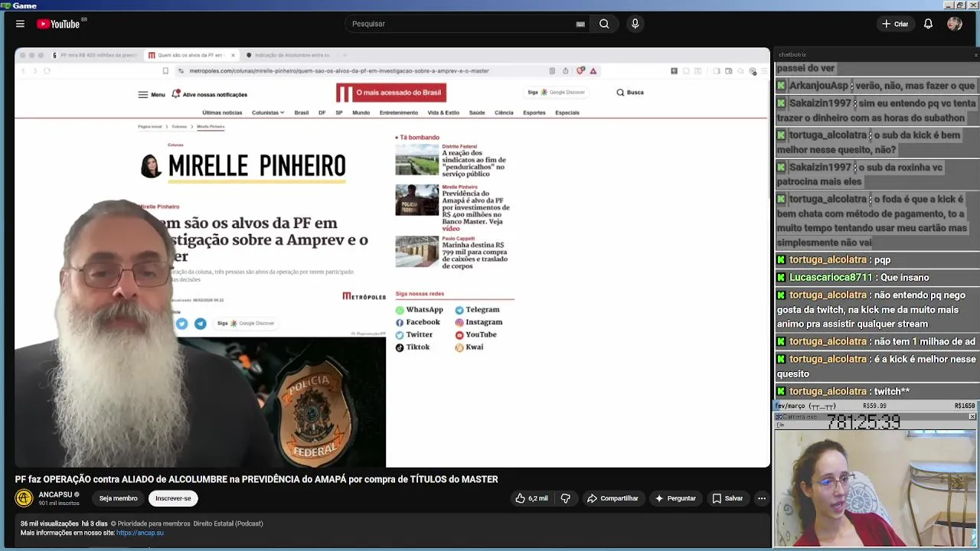Click the 'pqp' chat message by tortuga_alcolatra
980x551 pixels.
point(877,260)
